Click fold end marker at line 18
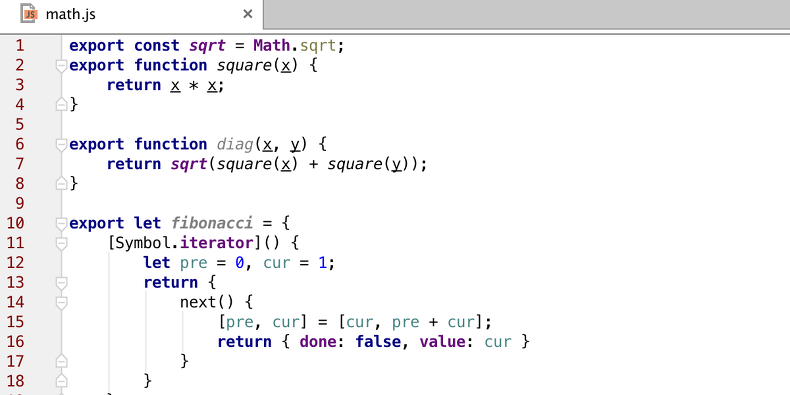This screenshot has width=790, height=395. (61, 381)
